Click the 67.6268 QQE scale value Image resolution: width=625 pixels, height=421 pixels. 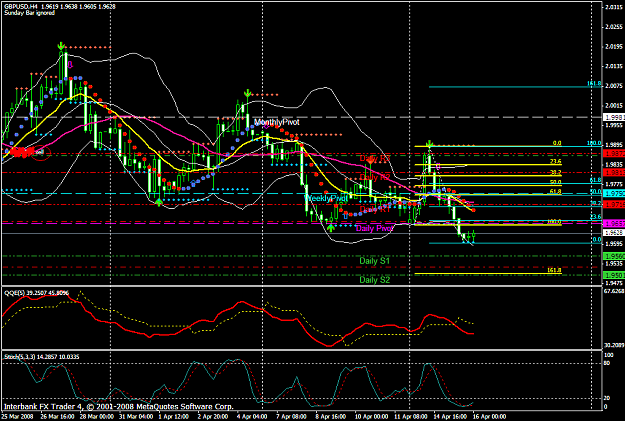(x=614, y=291)
